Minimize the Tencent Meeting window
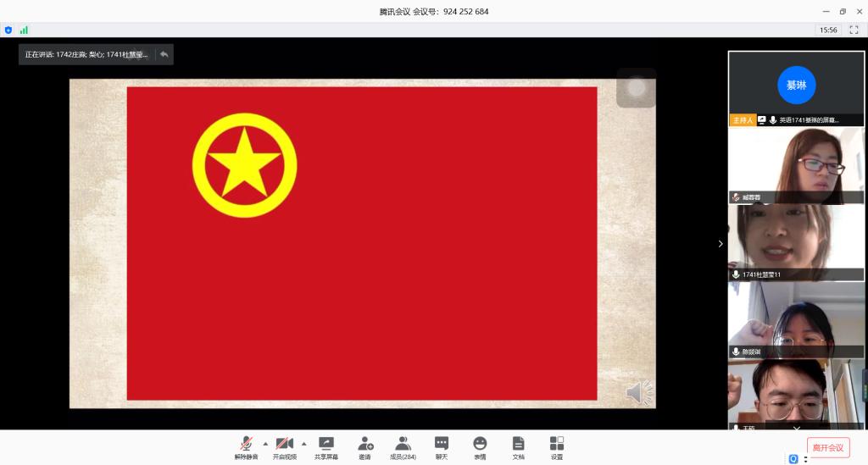The height and width of the screenshot is (465, 868). point(826,11)
